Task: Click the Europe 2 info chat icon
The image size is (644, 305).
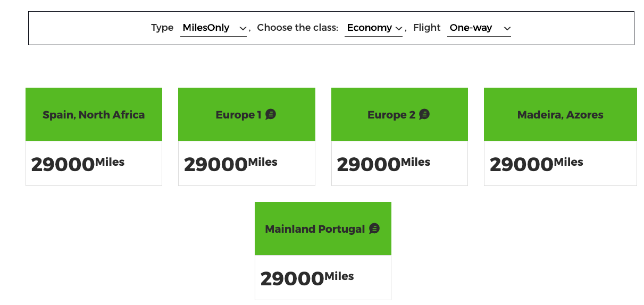Action: [x=424, y=114]
